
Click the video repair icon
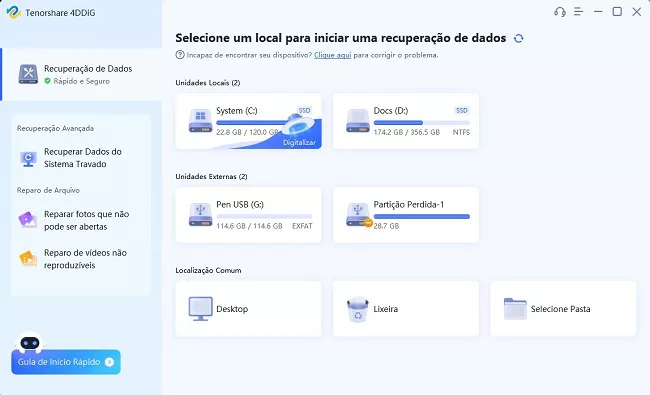[28, 259]
